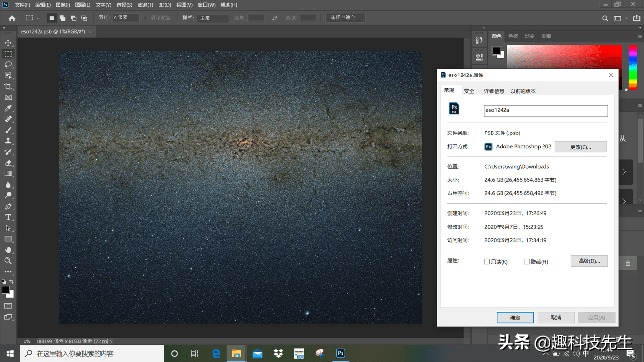Screen dimensions: 644x362
Task: Open the workspace switcher dropdown
Action: pyautogui.click(x=620, y=18)
